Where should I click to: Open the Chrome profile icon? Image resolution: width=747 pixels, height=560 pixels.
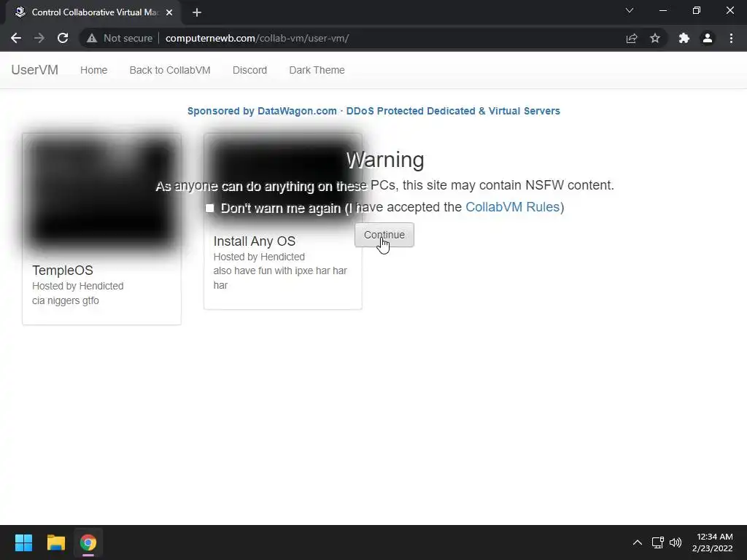point(708,38)
